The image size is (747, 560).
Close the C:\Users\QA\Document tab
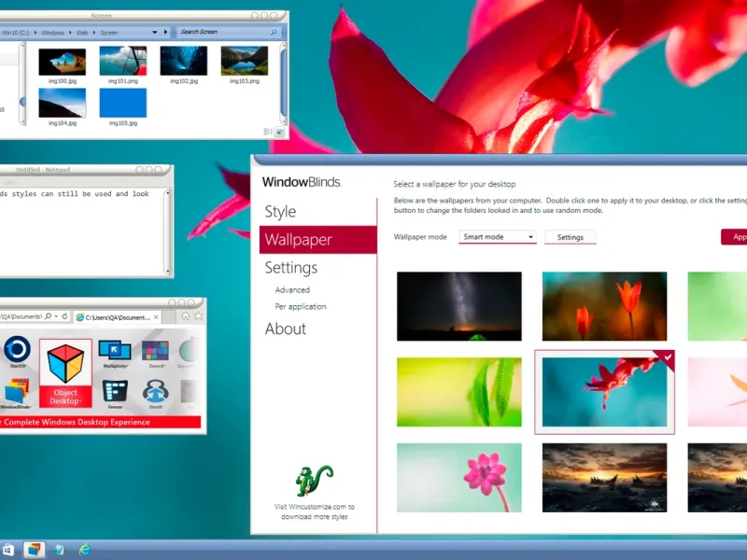156,317
